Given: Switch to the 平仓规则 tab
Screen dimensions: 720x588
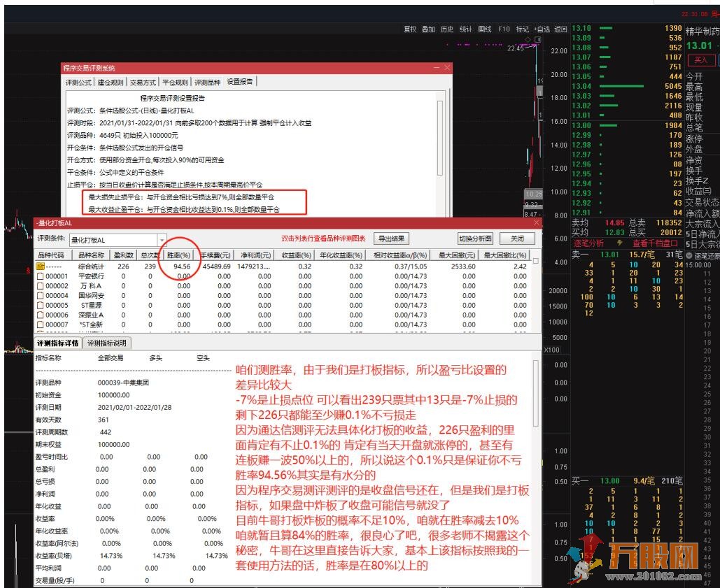Looking at the screenshot, I should (x=176, y=83).
